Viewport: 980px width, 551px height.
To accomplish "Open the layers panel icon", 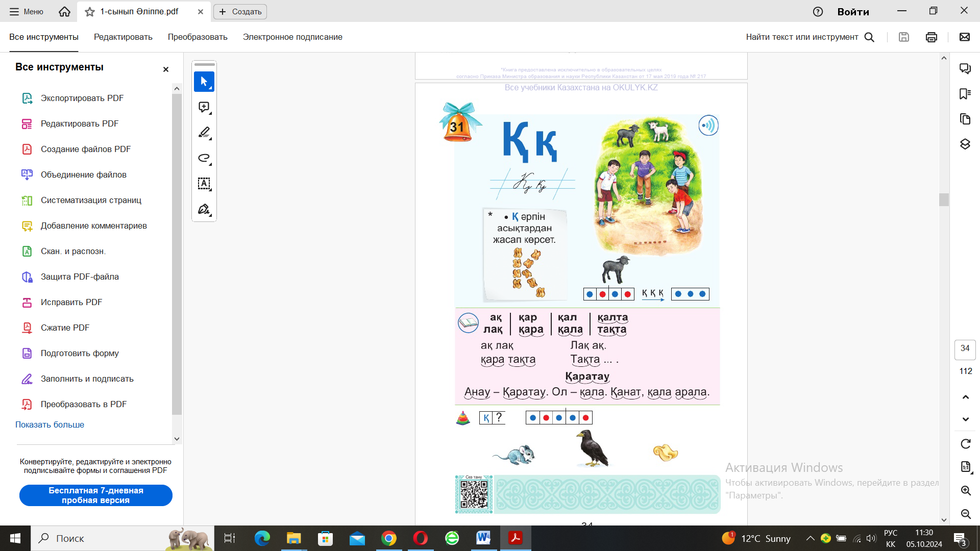I will [965, 144].
